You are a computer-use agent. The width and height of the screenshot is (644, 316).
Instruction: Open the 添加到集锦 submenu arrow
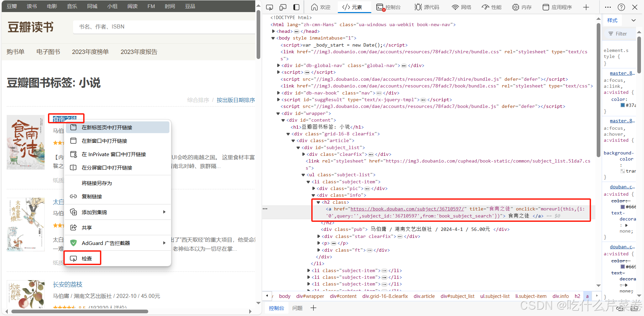[x=164, y=212]
